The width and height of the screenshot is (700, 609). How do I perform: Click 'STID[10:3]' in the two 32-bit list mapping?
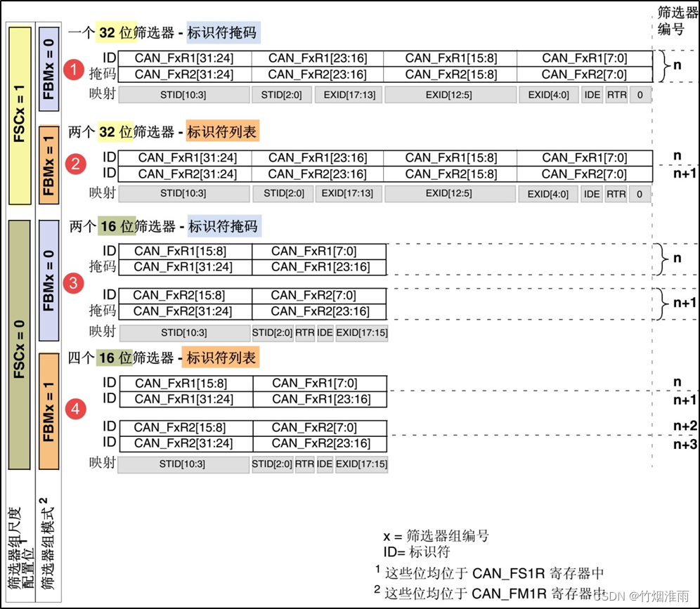pyautogui.click(x=183, y=194)
